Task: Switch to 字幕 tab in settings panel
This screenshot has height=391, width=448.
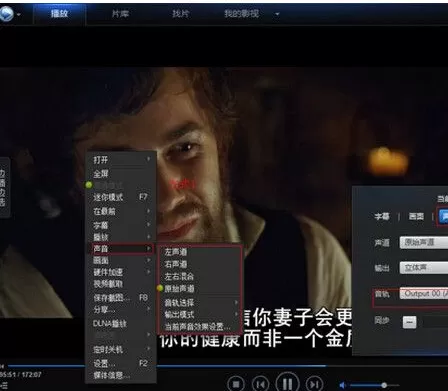Action: [x=382, y=217]
